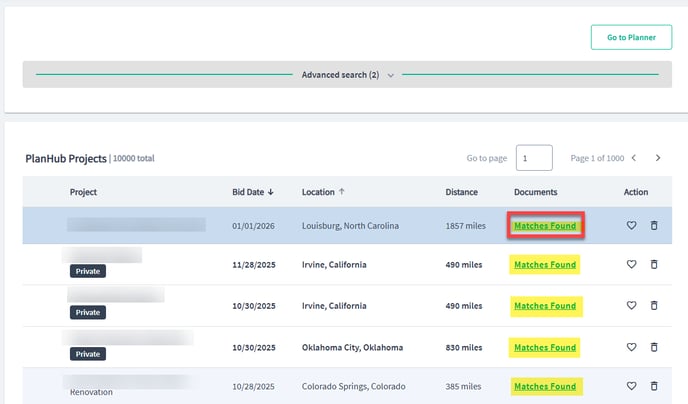Viewport: 688px width, 404px height.
Task: Delete the 10/30/2025 Irvine project
Action: (x=654, y=305)
